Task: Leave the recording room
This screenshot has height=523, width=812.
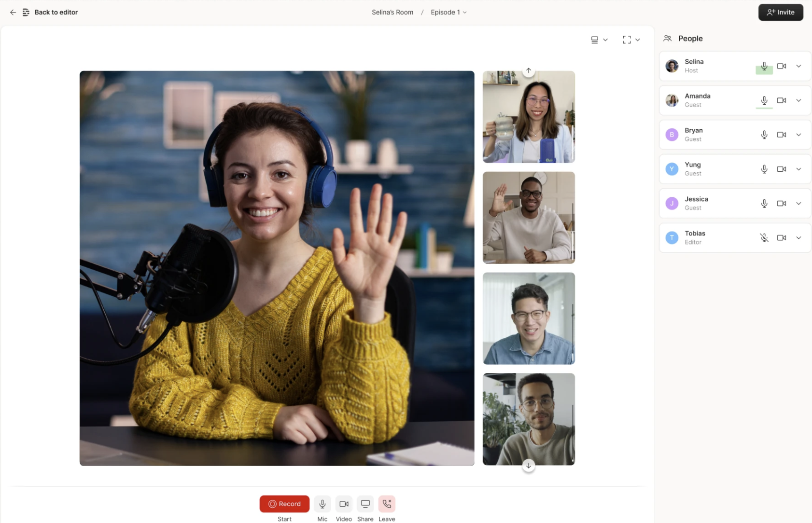Action: coord(387,504)
